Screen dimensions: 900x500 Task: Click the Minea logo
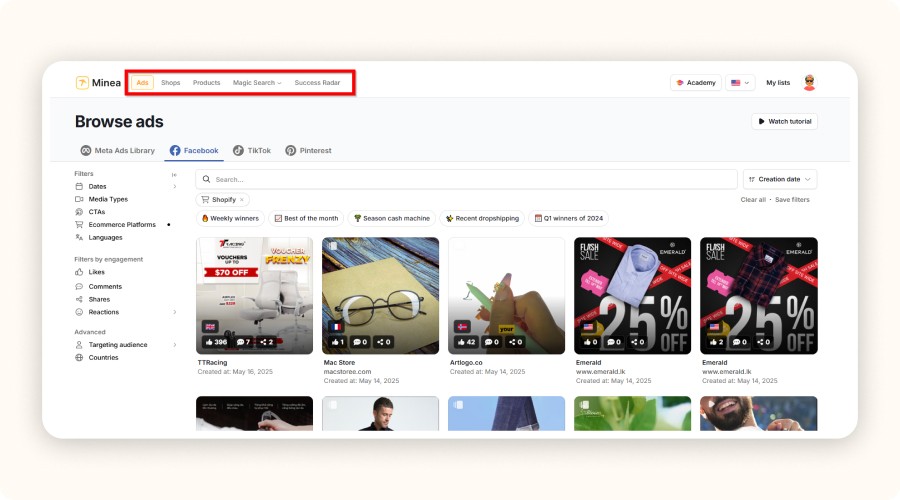point(98,83)
